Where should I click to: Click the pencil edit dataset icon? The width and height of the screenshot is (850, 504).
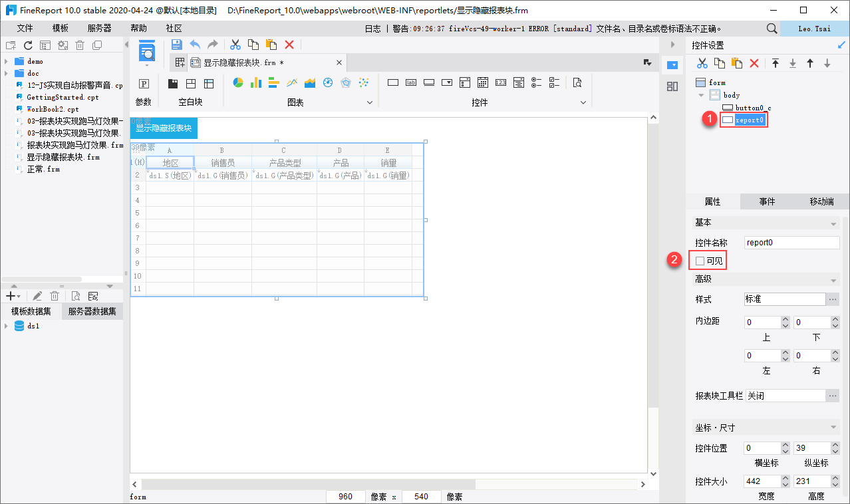38,296
